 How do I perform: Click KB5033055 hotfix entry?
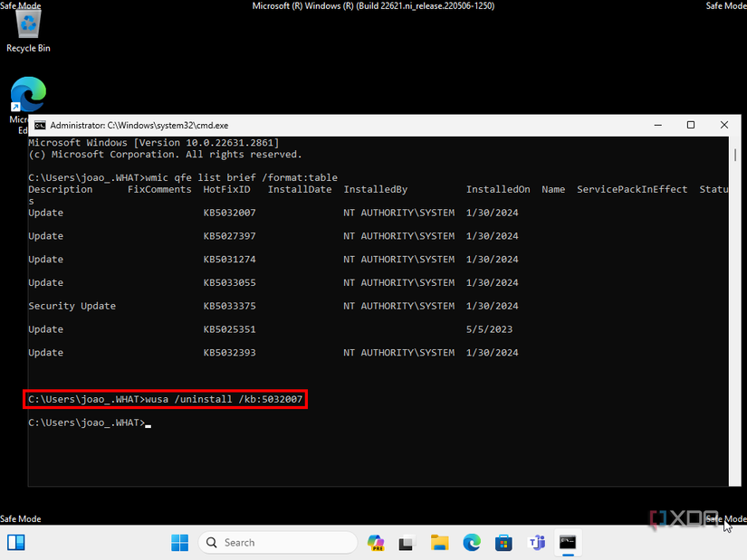[230, 283]
